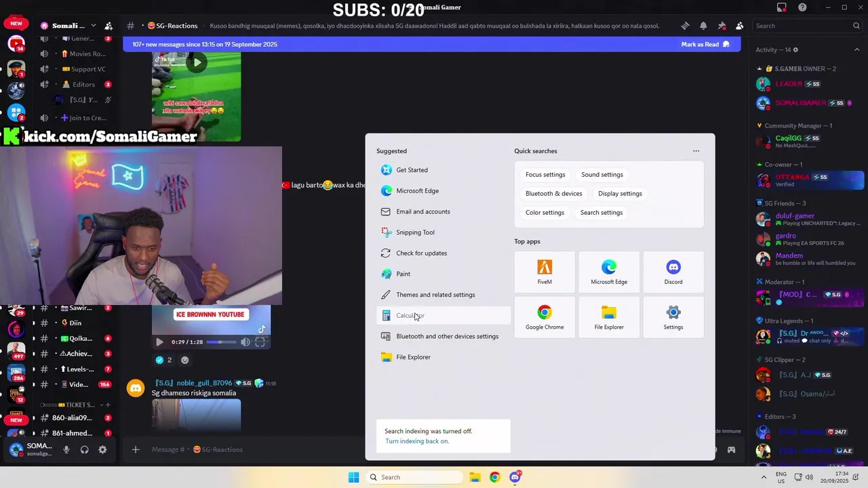Mute the Discord microphone
Screen dimensions: 868x488
(66, 449)
